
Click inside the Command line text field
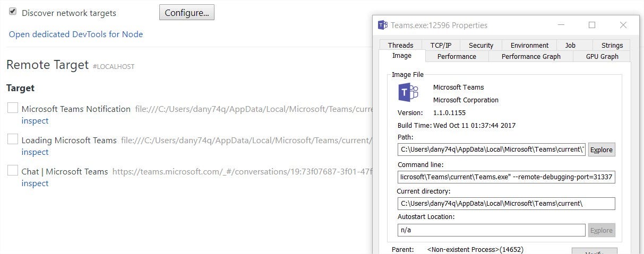tap(506, 177)
